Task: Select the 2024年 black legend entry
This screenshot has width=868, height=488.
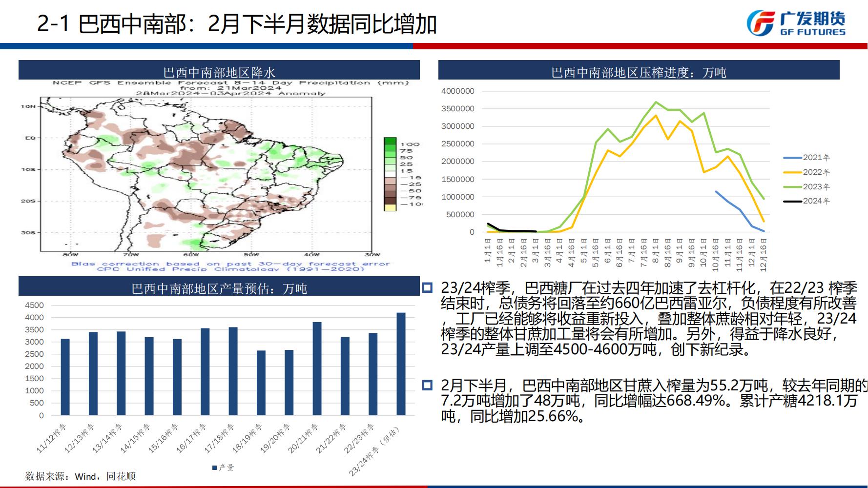Action: tap(806, 201)
